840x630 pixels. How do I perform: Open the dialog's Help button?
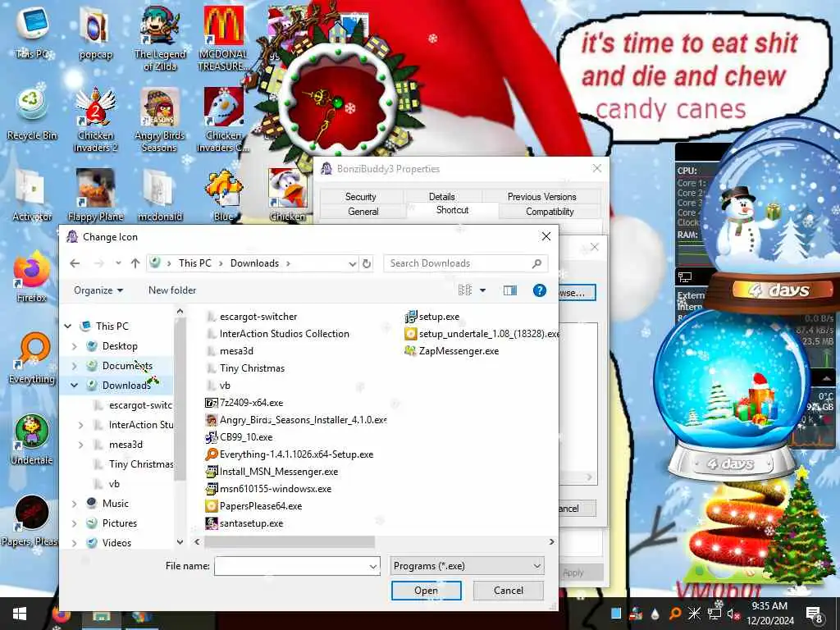click(x=540, y=290)
